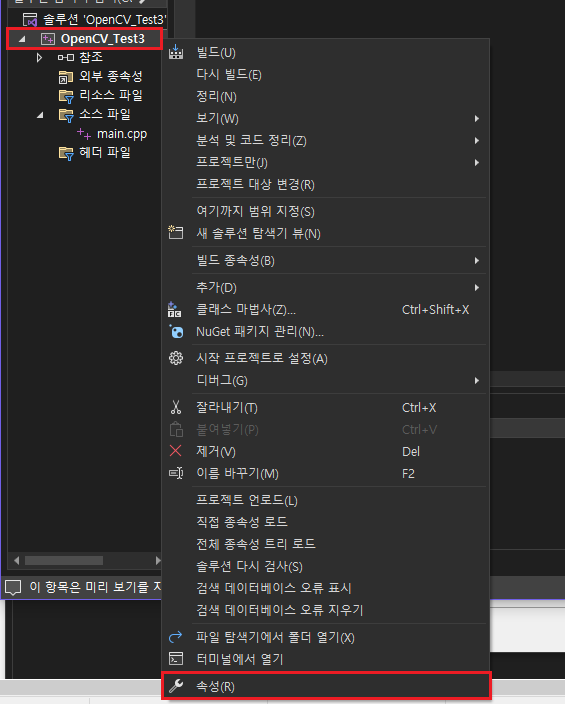Select the 솔루션 'OpenCV_Test3' row

pyautogui.click(x=88, y=20)
